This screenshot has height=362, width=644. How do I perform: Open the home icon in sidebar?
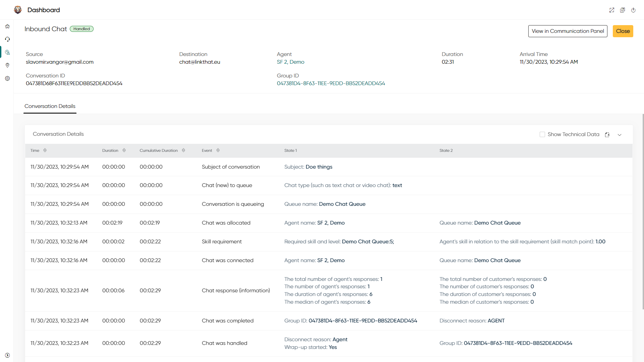click(x=7, y=26)
